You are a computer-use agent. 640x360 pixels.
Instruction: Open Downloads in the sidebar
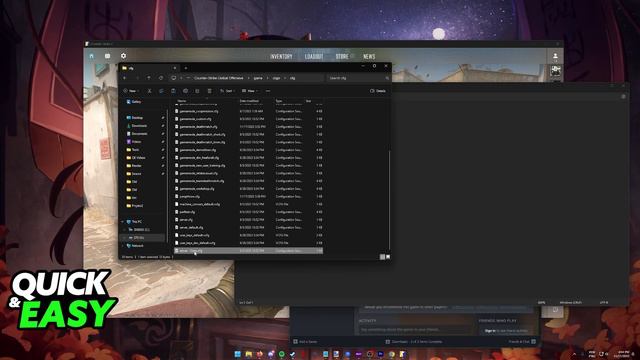[137, 126]
